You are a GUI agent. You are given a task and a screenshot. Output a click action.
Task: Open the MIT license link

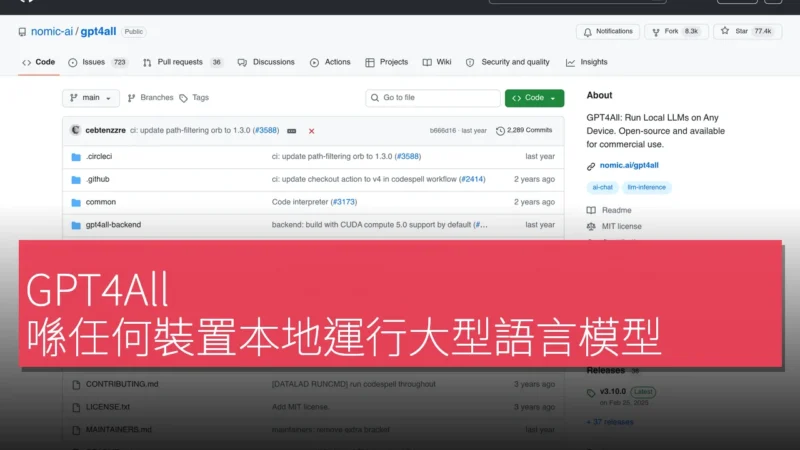point(621,227)
